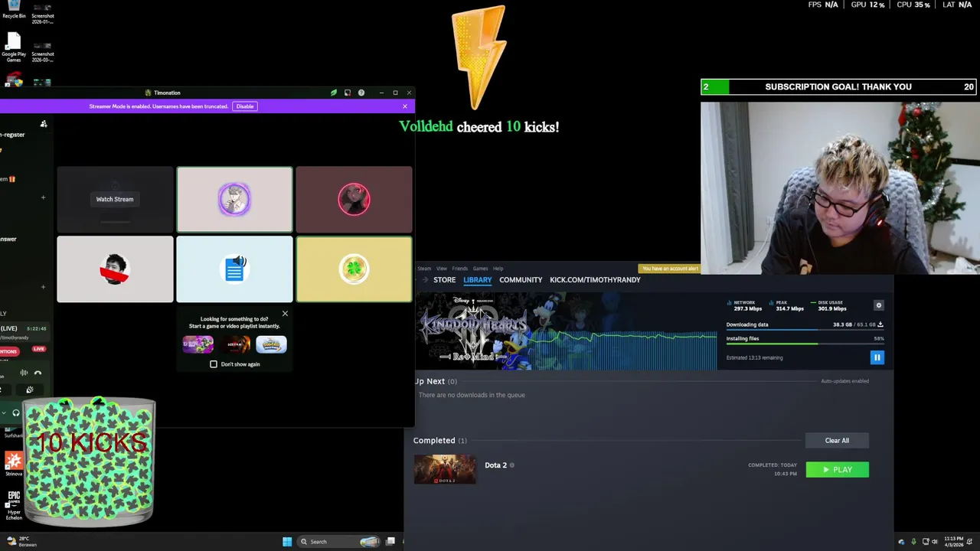The image size is (980, 551).
Task: Open the volume icon in system tray
Action: coord(934,542)
